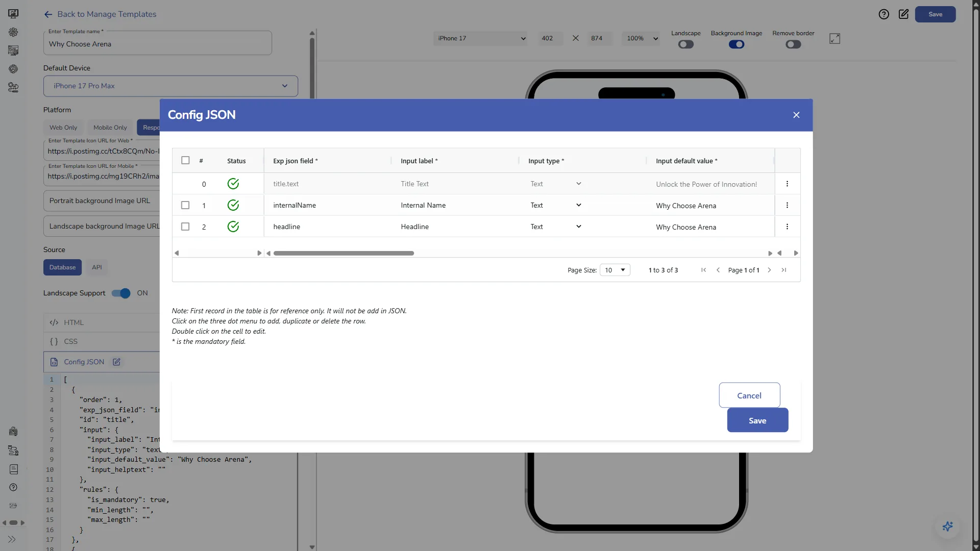Open Input type dropdown for internalName row
This screenshot has height=551, width=980.
pos(555,205)
